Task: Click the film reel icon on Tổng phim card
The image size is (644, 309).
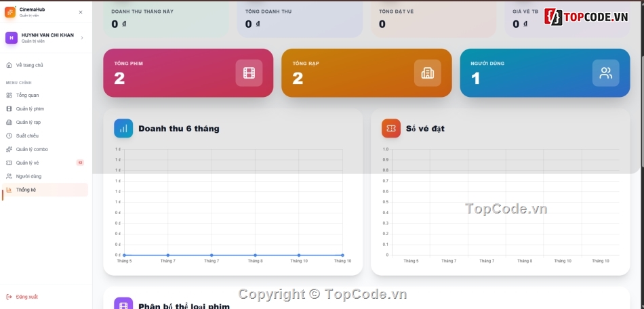Action: (249, 73)
